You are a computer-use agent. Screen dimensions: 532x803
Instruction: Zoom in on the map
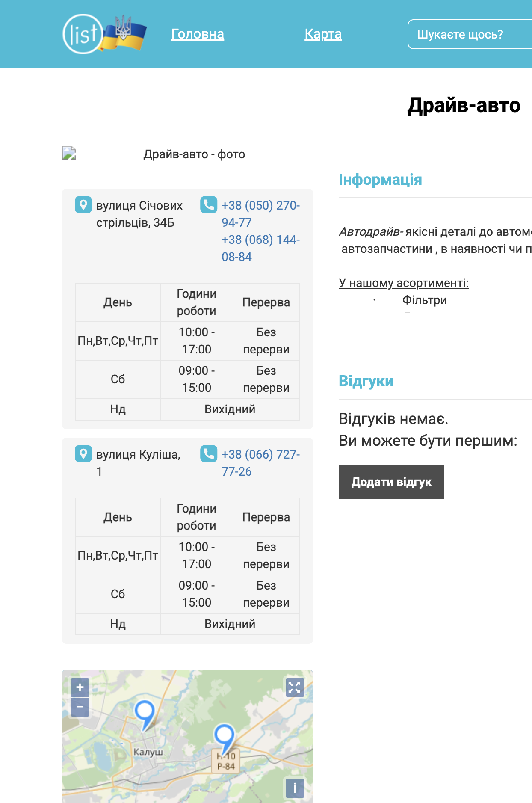coord(80,687)
